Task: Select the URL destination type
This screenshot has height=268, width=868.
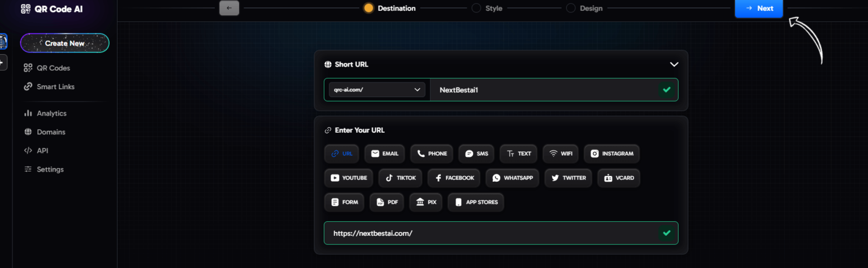Action: click(342, 153)
